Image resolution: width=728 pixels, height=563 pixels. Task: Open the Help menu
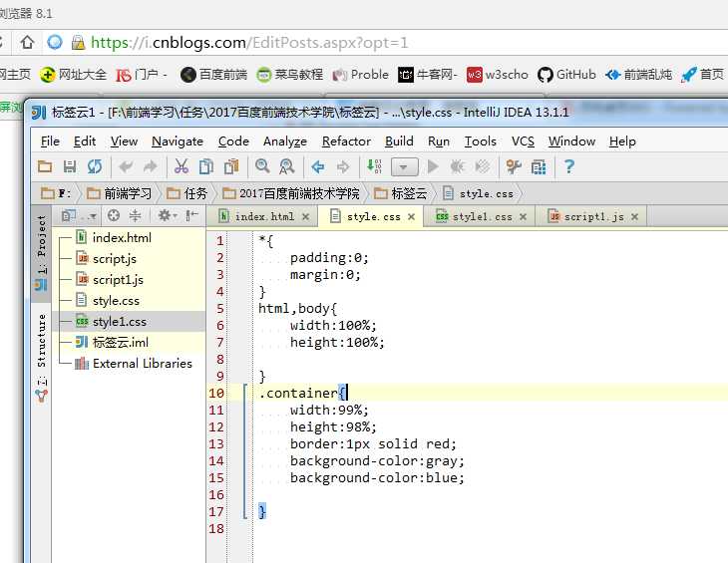[622, 141]
